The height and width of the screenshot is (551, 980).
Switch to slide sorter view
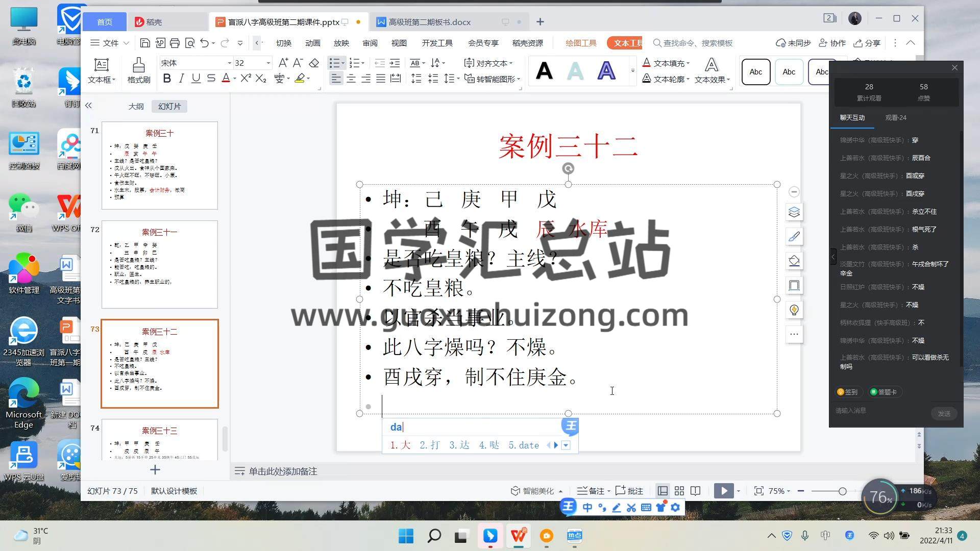[679, 491]
